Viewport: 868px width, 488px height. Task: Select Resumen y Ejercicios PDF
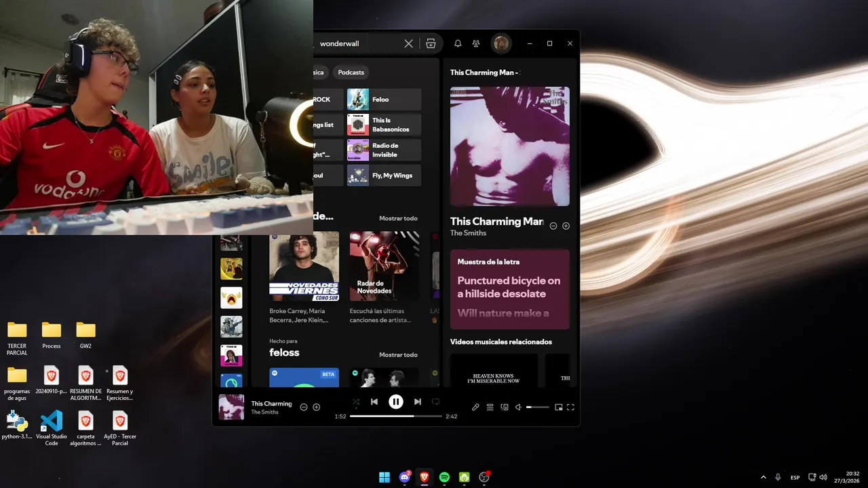coord(120,384)
